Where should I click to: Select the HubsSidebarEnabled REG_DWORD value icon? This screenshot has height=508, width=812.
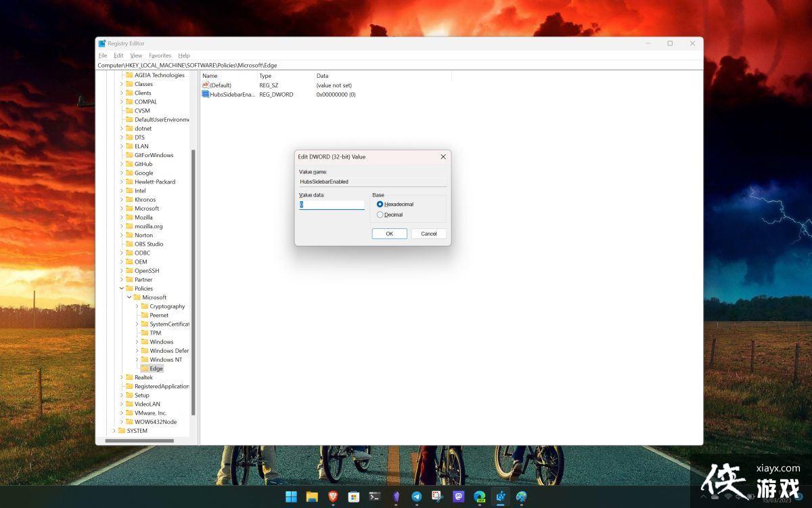206,94
